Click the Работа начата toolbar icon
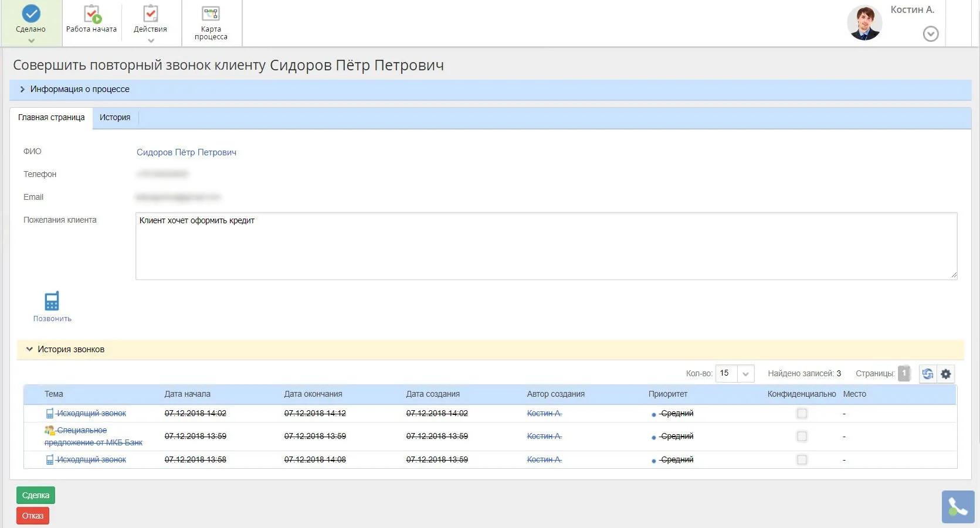 (x=91, y=15)
